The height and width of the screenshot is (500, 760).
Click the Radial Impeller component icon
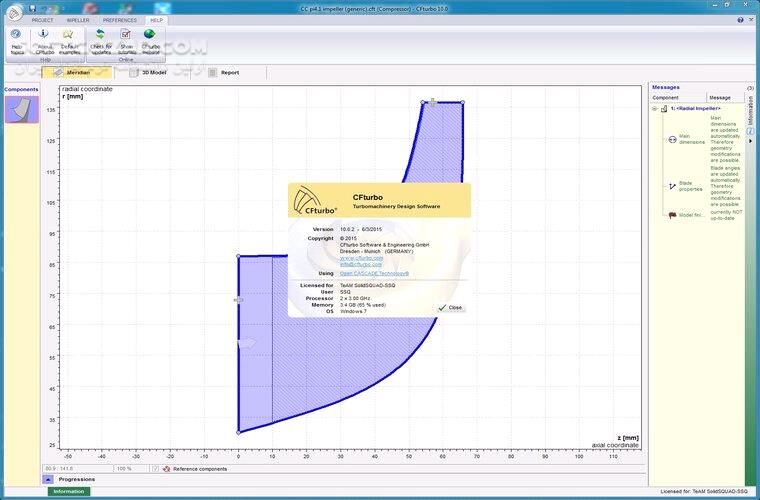click(664, 109)
